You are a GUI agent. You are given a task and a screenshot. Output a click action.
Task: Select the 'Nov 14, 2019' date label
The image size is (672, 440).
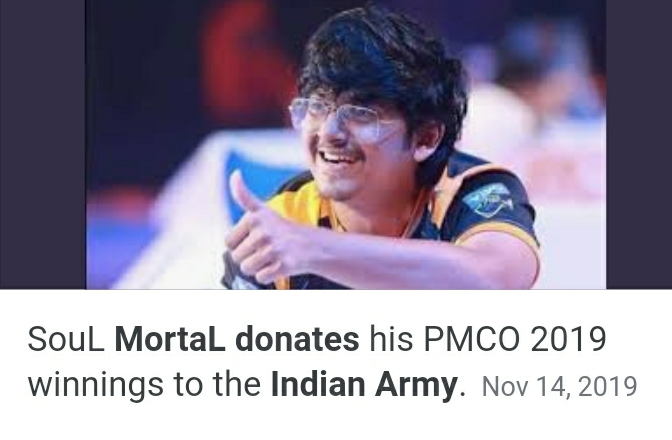[x=559, y=386]
